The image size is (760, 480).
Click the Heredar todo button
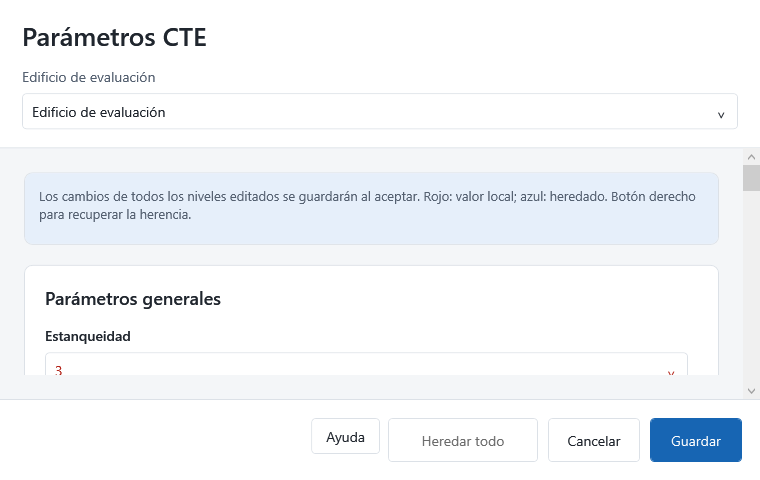point(462,440)
